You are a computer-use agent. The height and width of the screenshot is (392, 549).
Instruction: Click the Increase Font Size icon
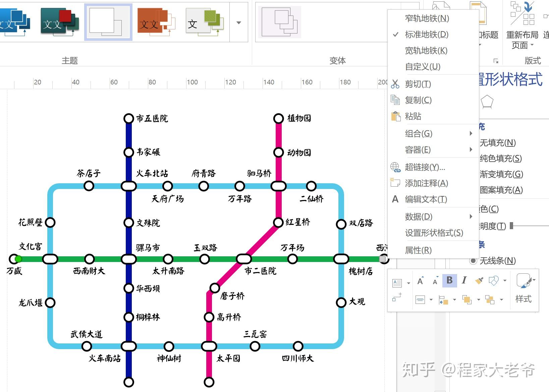point(420,280)
